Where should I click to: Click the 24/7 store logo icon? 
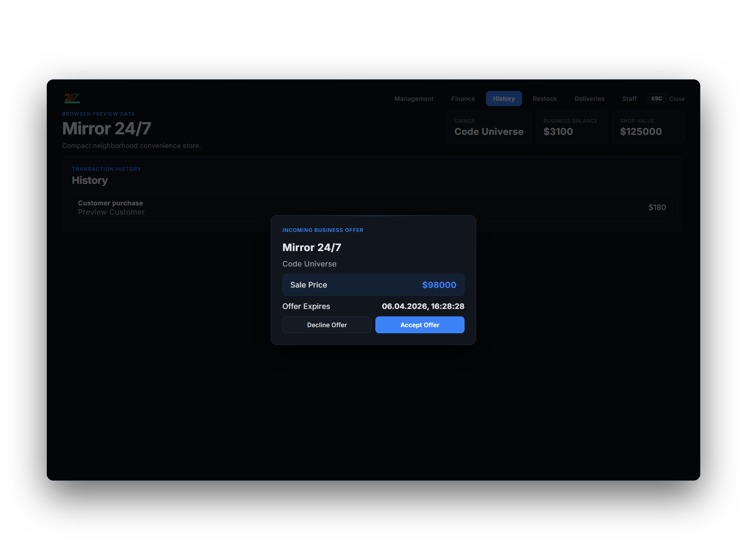tap(72, 98)
